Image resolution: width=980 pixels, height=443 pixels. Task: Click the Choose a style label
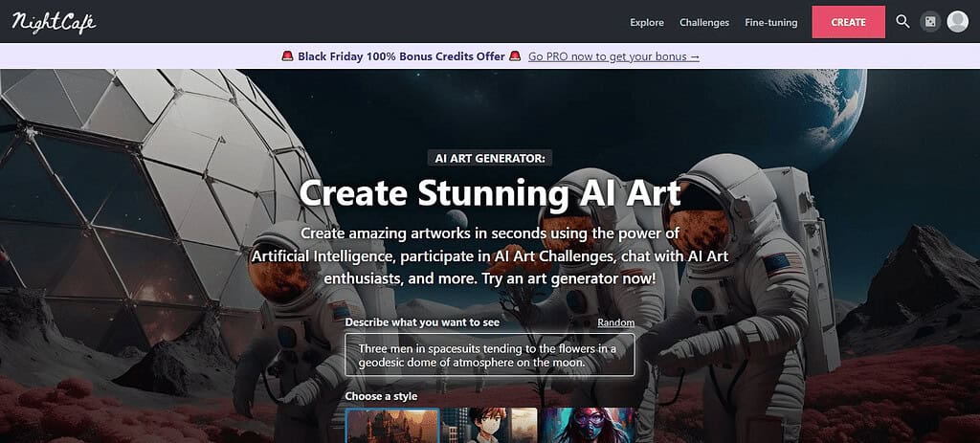[381, 396]
